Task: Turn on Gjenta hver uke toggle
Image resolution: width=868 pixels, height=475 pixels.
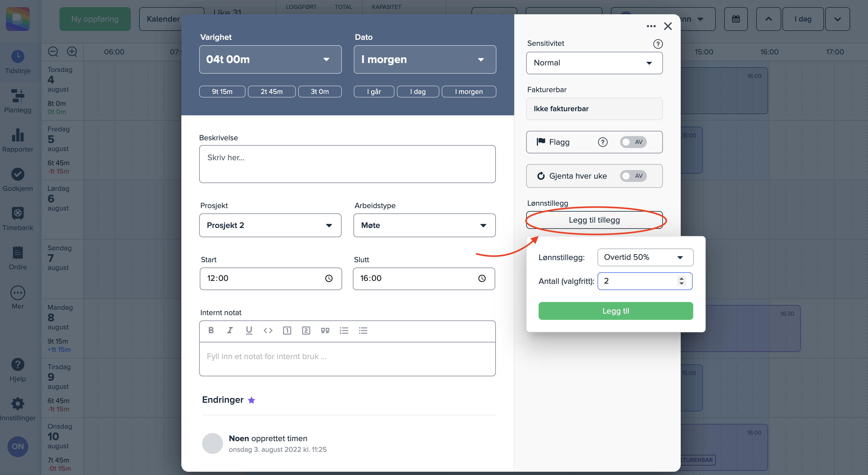Action: click(x=633, y=176)
